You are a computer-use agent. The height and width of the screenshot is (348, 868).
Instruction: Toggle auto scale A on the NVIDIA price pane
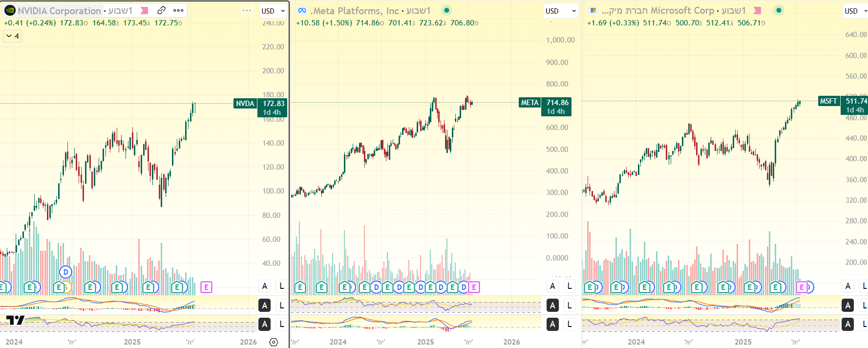265,286
